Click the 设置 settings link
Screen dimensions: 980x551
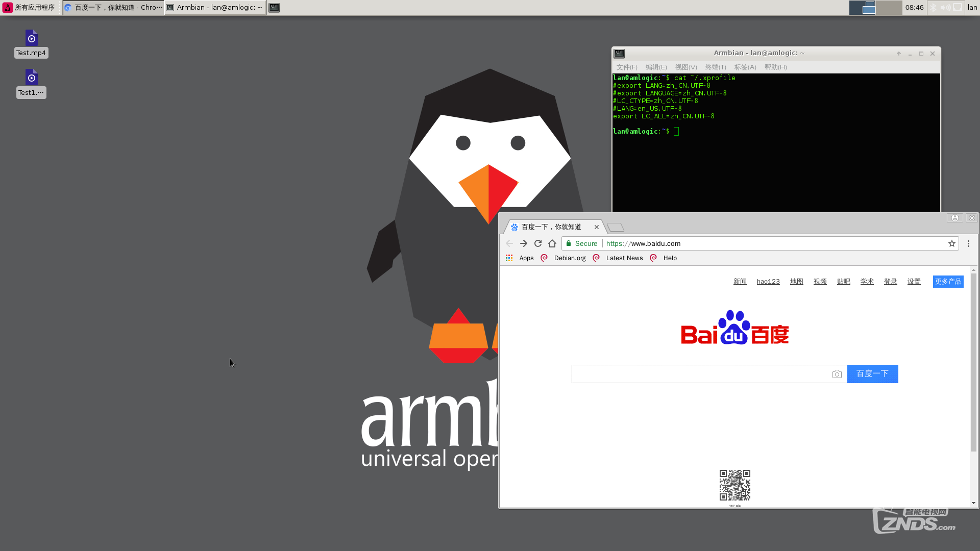914,282
